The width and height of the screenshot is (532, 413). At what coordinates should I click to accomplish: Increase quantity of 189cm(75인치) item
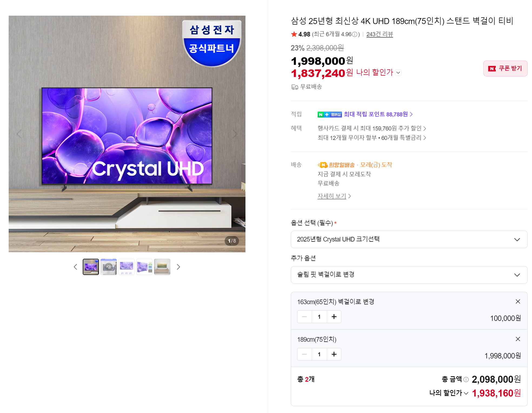(334, 354)
